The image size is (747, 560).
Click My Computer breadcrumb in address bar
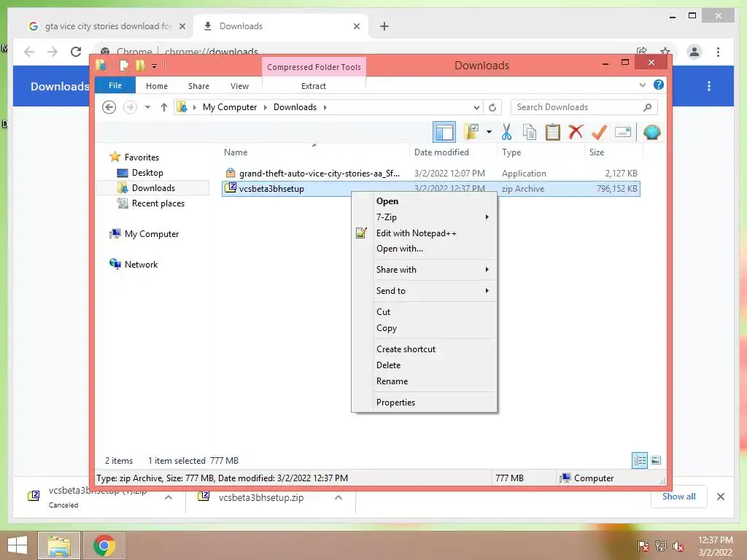(x=230, y=107)
